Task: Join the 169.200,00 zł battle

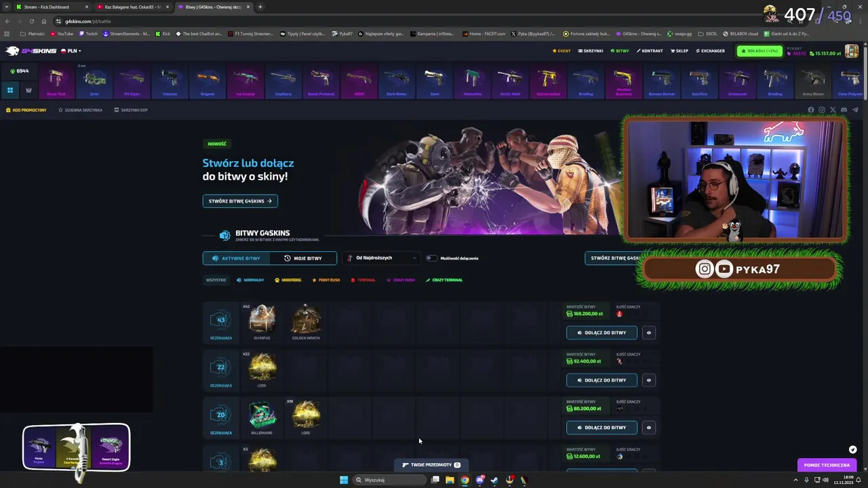Action: (601, 333)
